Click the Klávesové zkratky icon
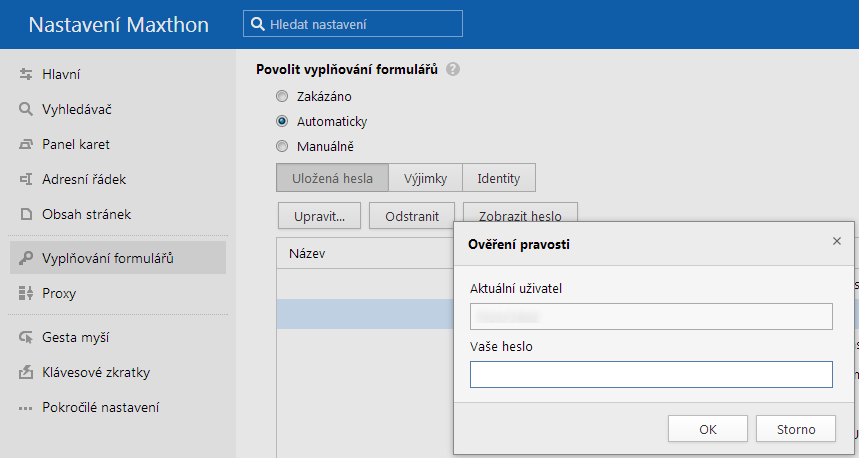 [27, 373]
